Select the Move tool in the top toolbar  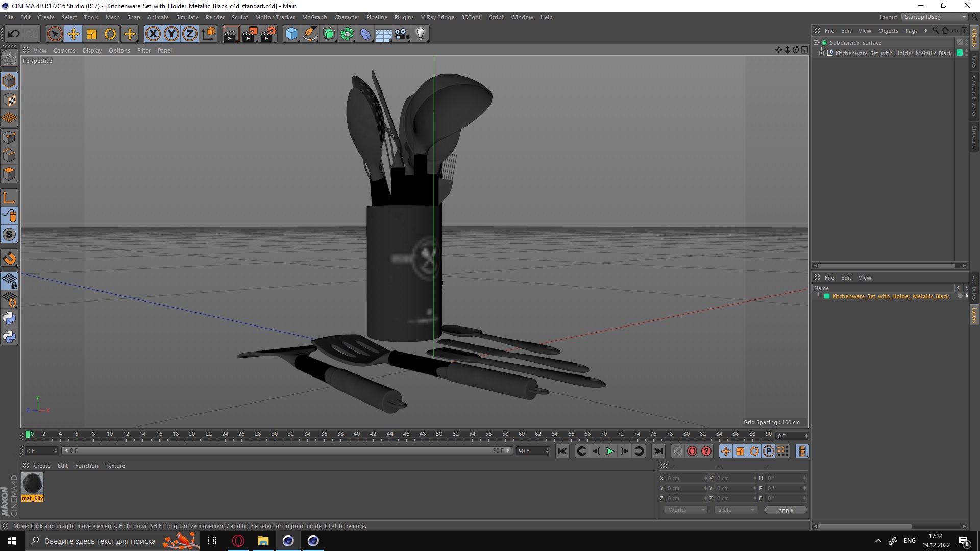73,34
